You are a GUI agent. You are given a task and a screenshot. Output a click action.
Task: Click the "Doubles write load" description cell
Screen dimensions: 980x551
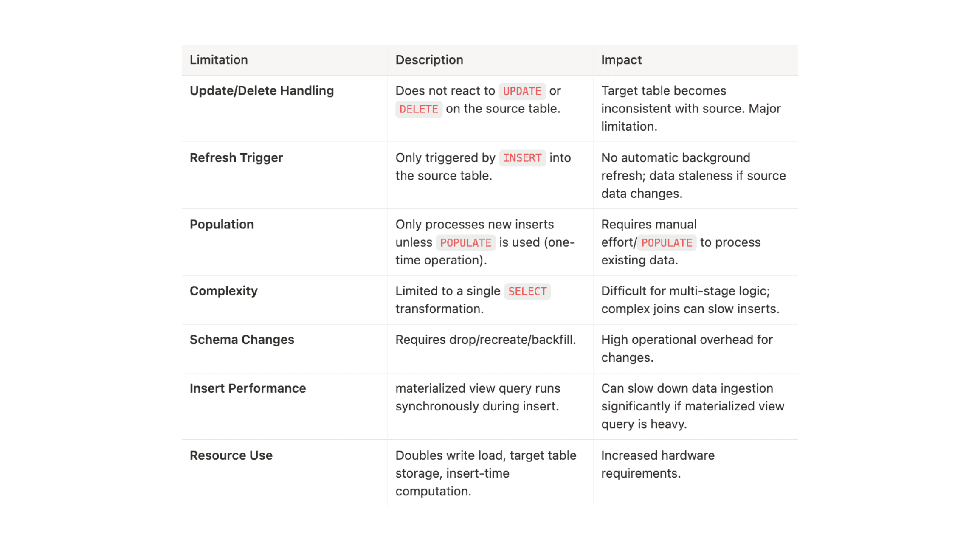[x=485, y=473]
